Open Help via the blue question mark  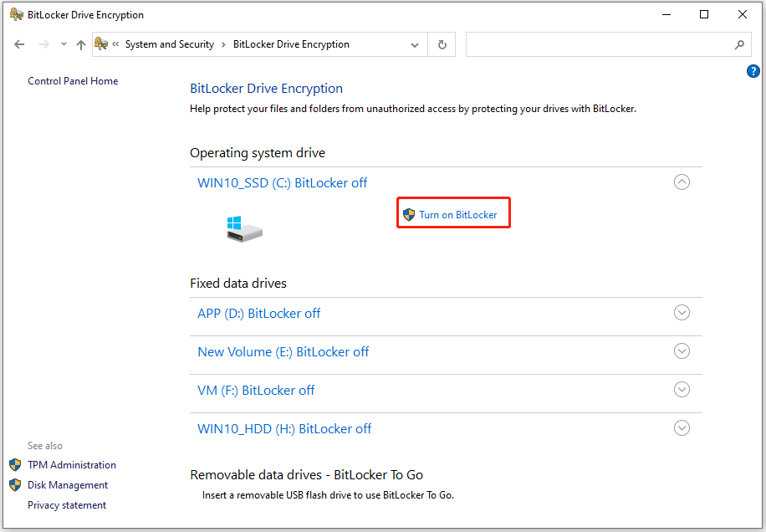coord(753,71)
